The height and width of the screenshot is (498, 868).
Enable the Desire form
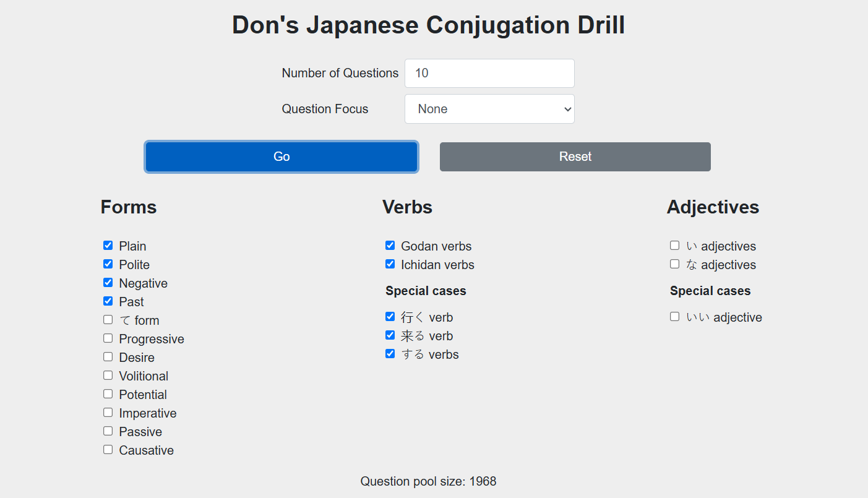click(108, 356)
